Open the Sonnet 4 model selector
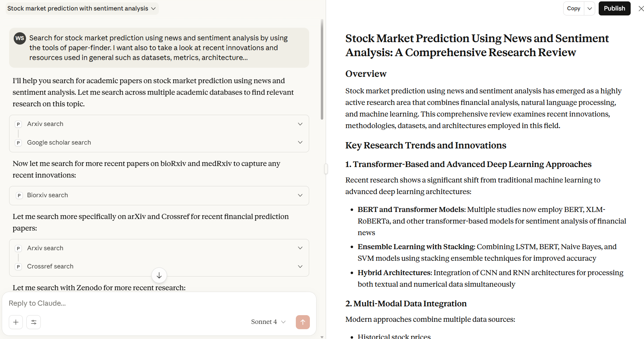 point(268,322)
